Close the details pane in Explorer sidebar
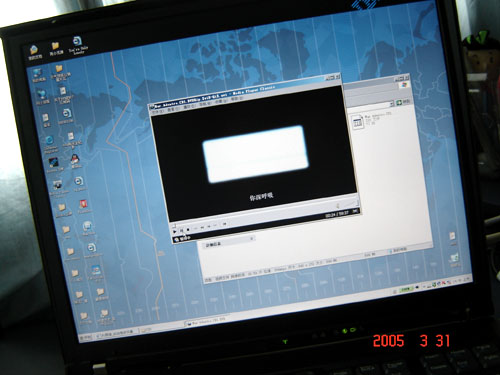Screen dimensions: 500x375 click(252, 239)
